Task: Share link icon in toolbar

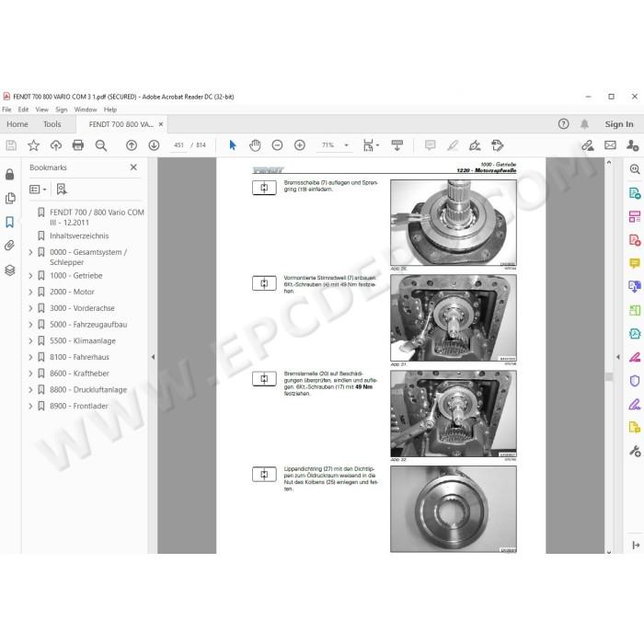Action: [x=588, y=145]
